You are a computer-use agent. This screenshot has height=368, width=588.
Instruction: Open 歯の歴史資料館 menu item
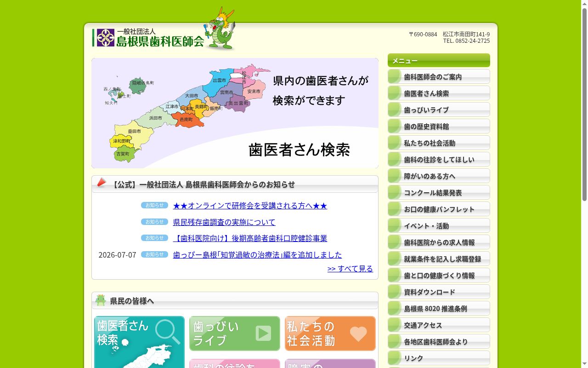[x=439, y=126]
